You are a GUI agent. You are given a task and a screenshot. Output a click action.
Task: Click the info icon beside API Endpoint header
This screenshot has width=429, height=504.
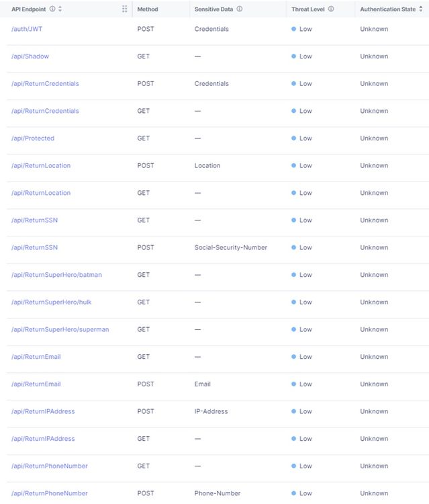coord(52,9)
